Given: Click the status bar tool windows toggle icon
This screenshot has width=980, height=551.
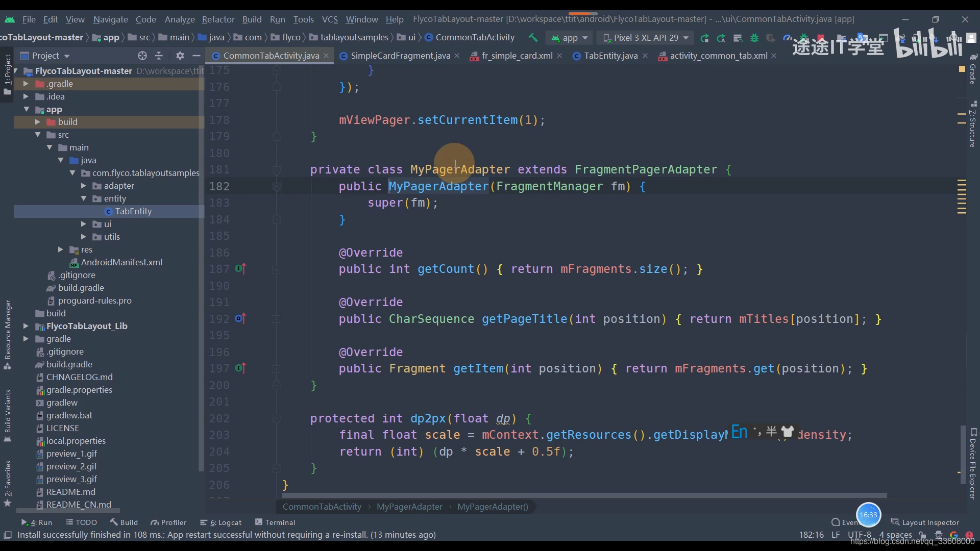Looking at the screenshot, I should pos(8,535).
